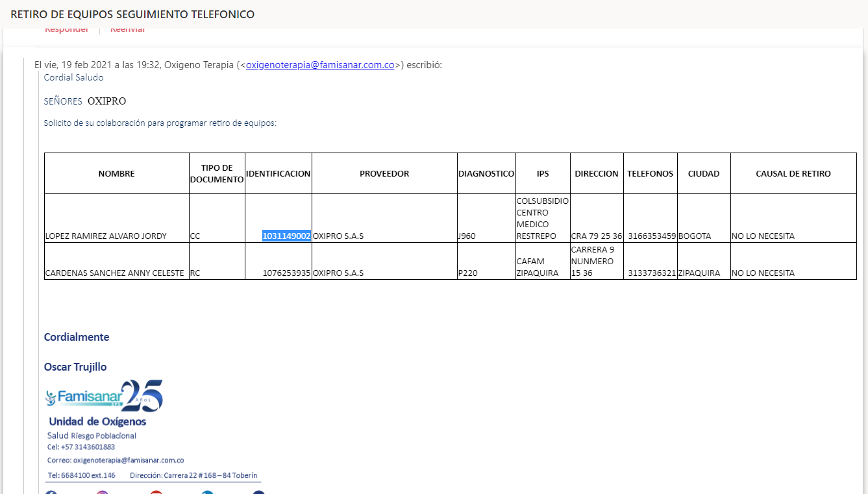The image size is (868, 494).
Task: Click the partially visible Responder link
Action: [x=66, y=30]
